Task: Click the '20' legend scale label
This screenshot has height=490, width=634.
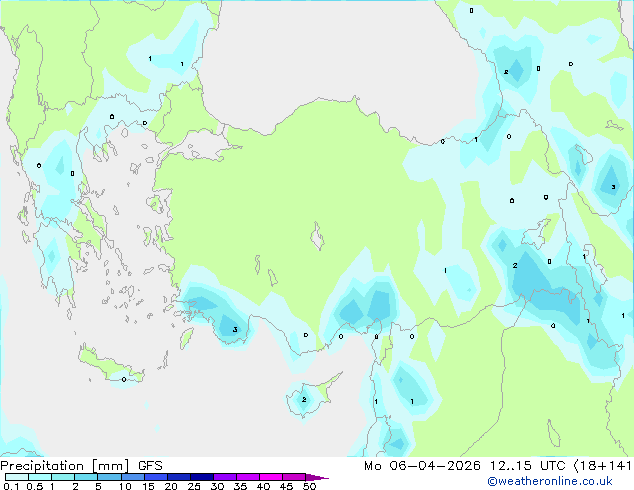Action: tap(171, 486)
